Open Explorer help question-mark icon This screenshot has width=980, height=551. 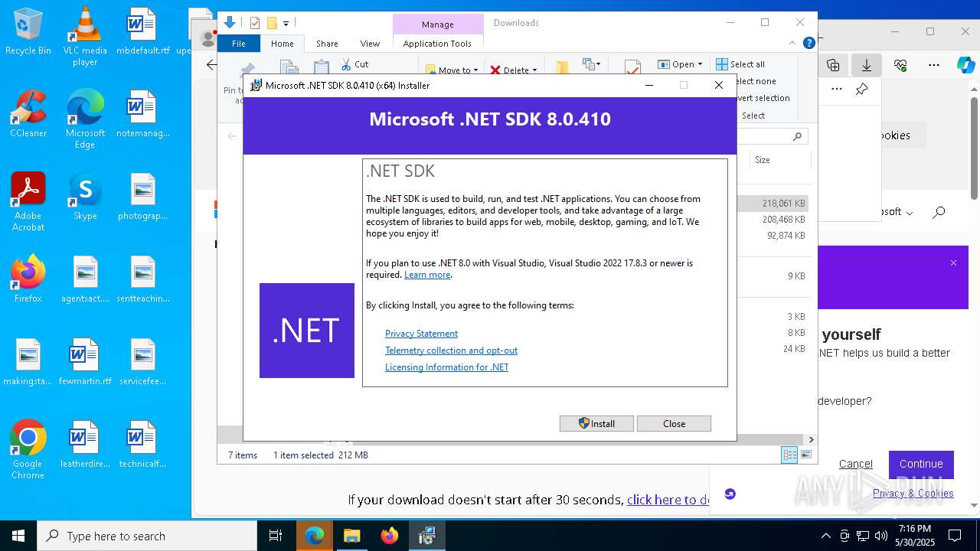click(x=808, y=43)
